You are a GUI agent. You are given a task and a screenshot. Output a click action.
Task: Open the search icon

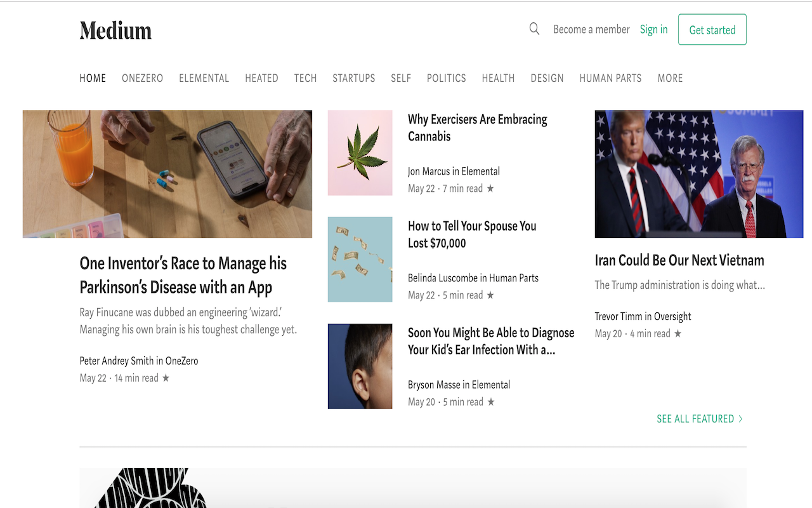534,29
